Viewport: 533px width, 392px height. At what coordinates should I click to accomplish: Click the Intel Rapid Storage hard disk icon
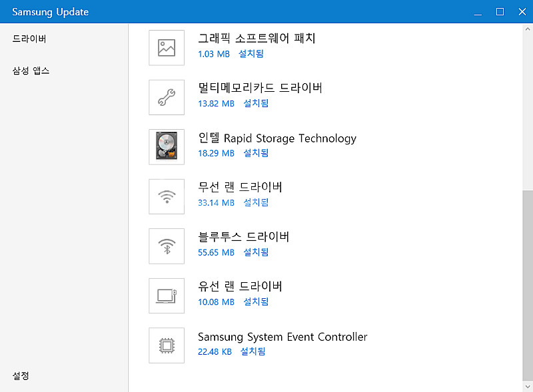tap(167, 146)
